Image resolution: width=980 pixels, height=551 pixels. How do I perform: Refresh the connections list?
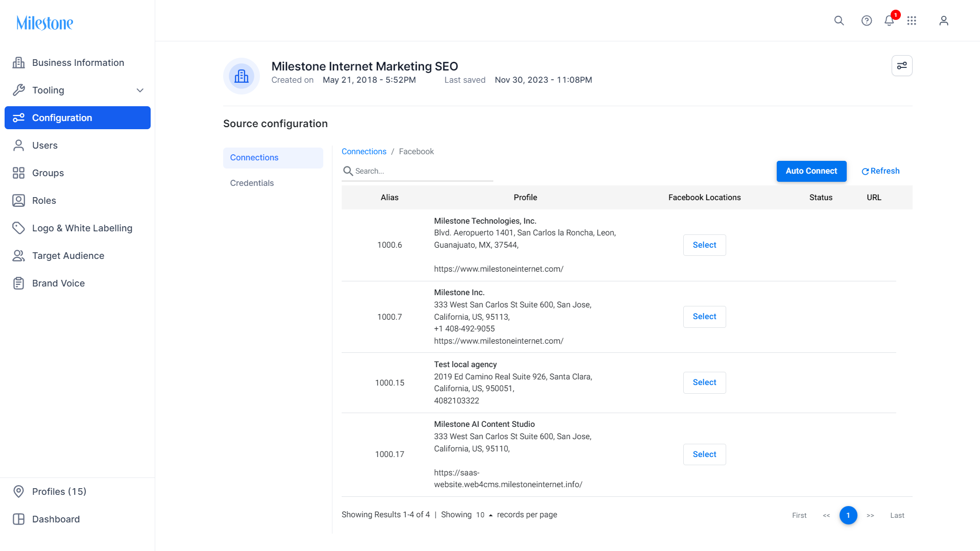(x=880, y=171)
